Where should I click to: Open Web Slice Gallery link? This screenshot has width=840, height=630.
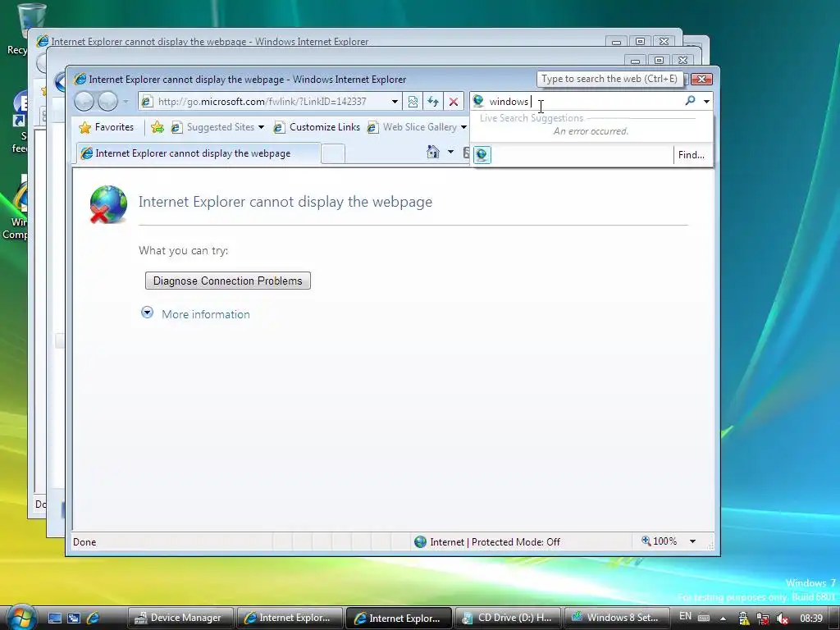(x=412, y=127)
